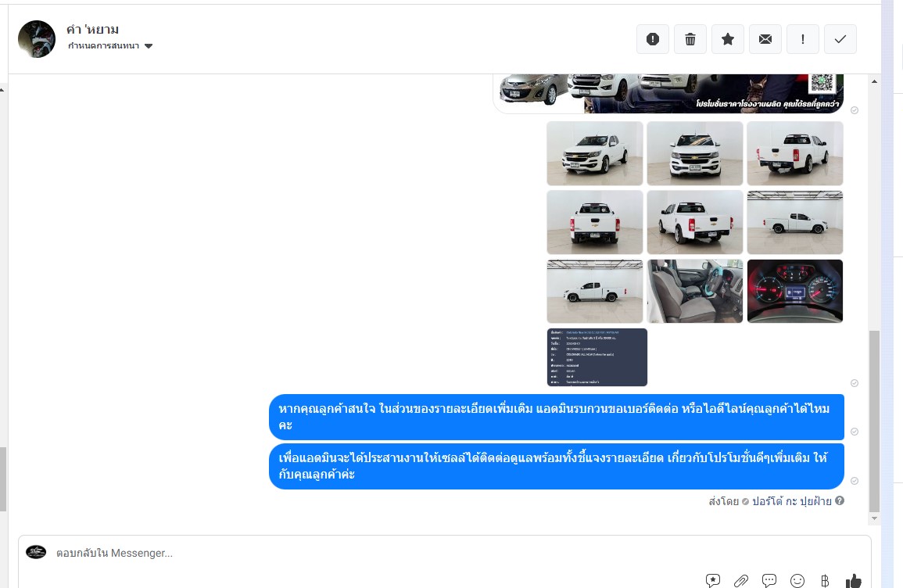Open sent-by help question mark icon

[840, 500]
